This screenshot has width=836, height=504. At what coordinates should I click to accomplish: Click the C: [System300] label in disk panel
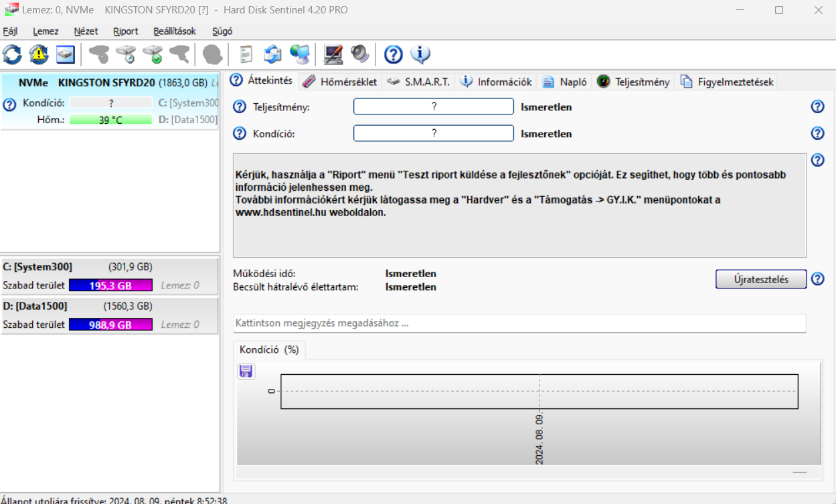click(188, 103)
